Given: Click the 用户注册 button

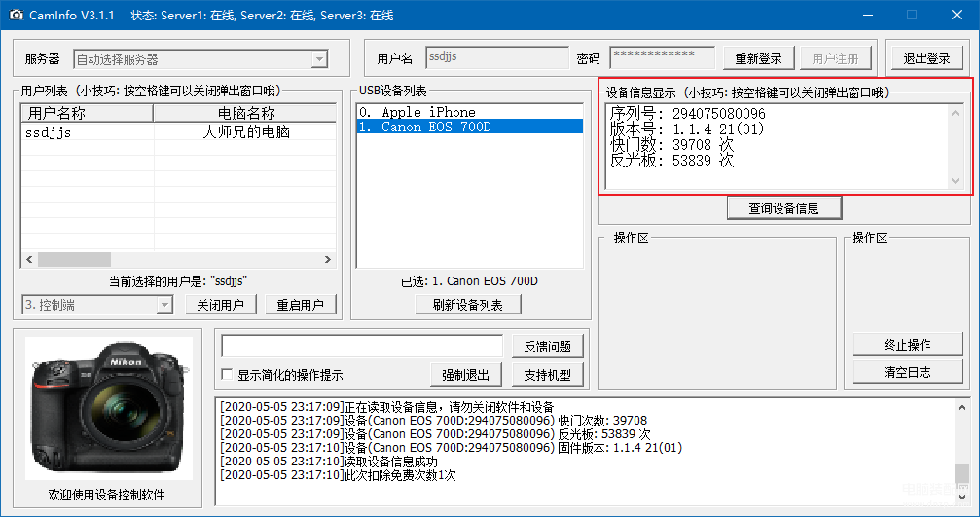Looking at the screenshot, I should pyautogui.click(x=836, y=58).
